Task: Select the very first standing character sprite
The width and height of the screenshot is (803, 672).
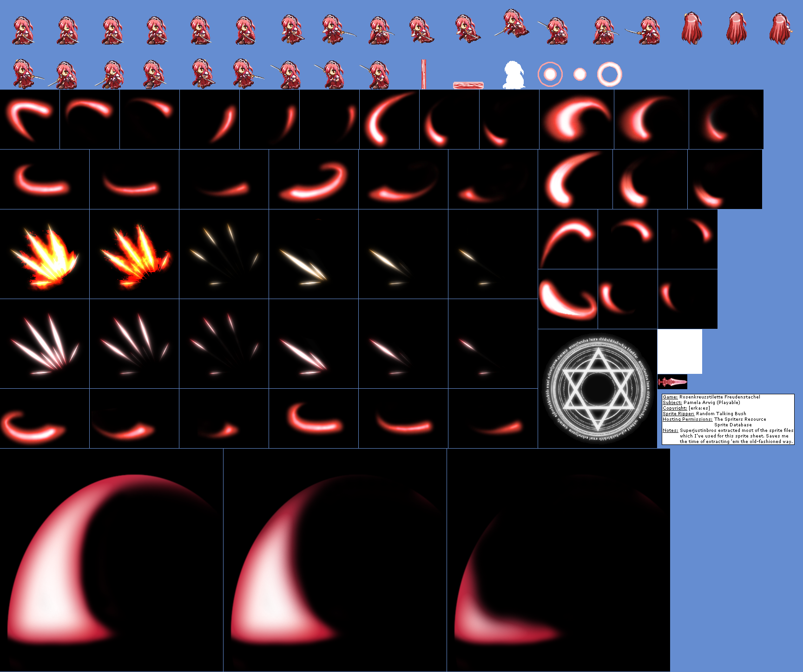Action: pyautogui.click(x=23, y=31)
